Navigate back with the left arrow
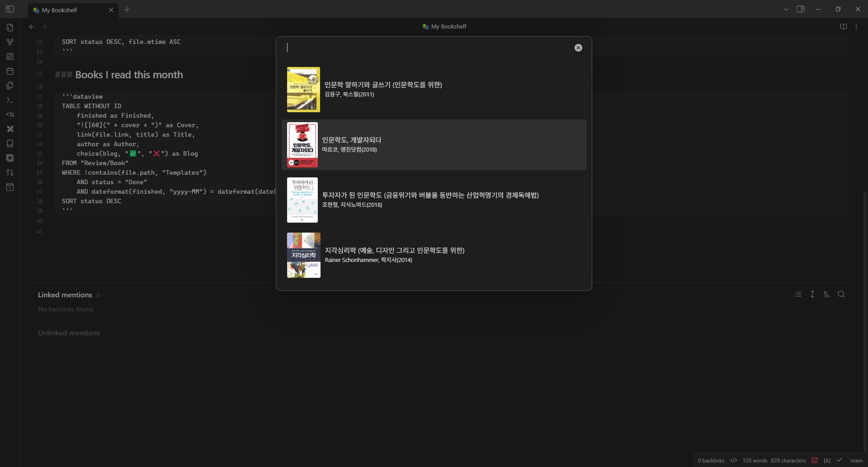Image resolution: width=868 pixels, height=467 pixels. tap(32, 27)
